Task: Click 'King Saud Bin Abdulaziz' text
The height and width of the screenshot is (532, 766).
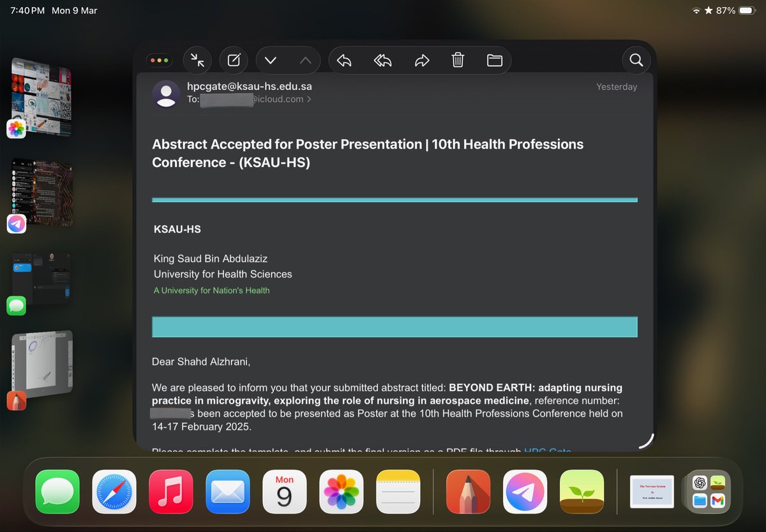Action: point(211,258)
